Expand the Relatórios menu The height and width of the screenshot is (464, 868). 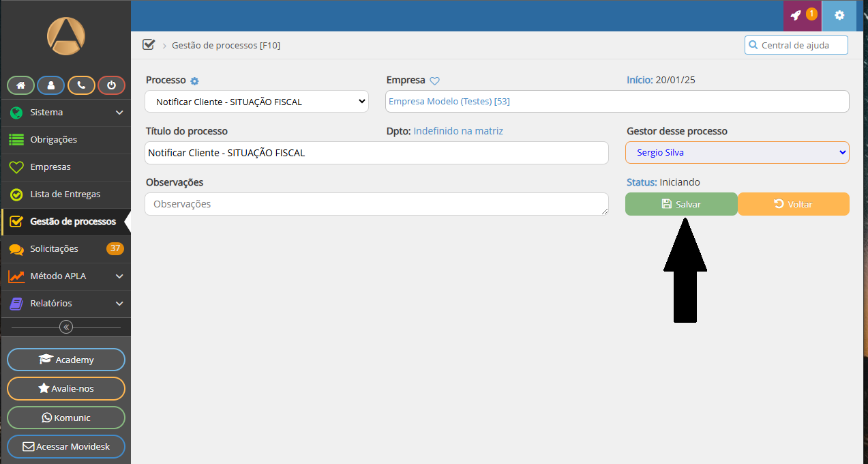(65, 304)
